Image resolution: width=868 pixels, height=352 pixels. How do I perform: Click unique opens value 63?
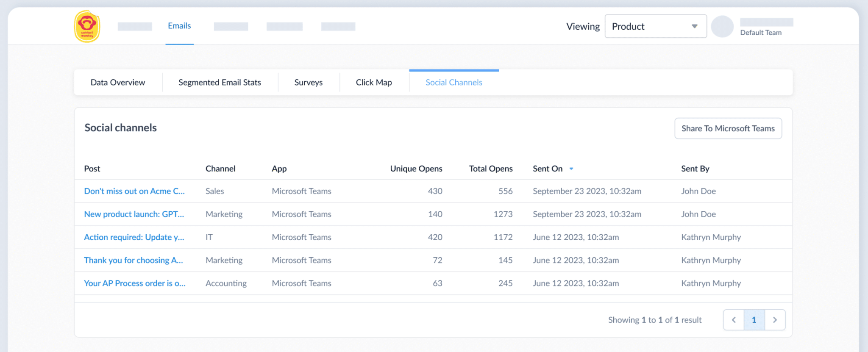point(437,283)
